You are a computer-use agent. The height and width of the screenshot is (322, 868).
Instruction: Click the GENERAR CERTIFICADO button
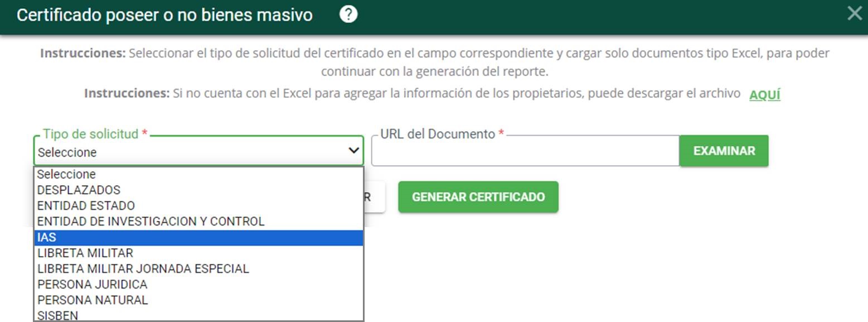point(478,197)
